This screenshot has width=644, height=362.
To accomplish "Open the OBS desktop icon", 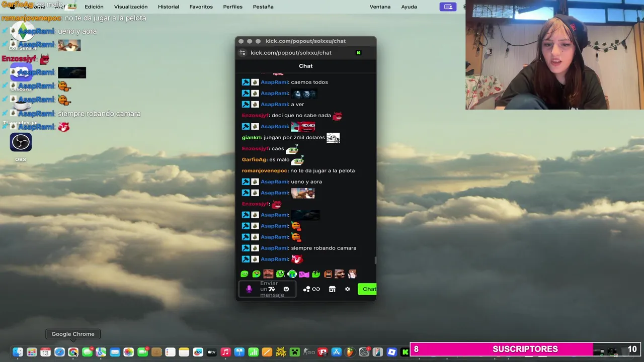I will coord(21,142).
